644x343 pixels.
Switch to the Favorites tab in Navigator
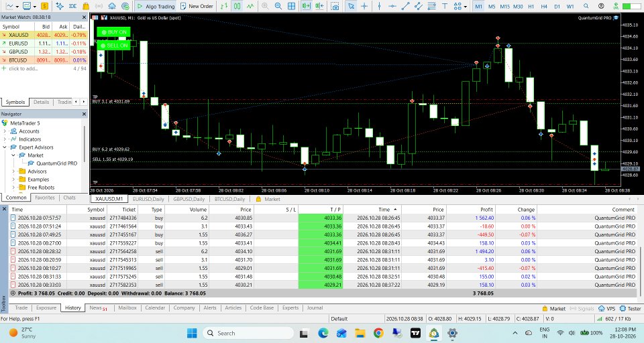(x=45, y=198)
